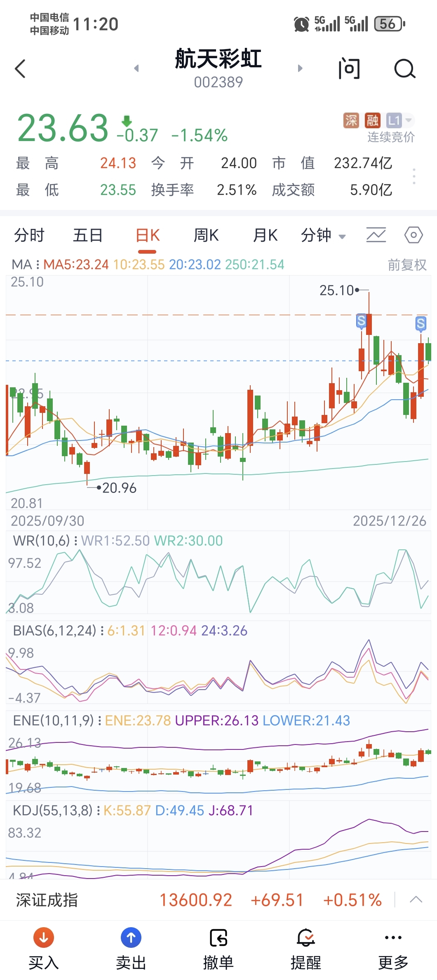Image resolution: width=437 pixels, height=980 pixels.
Task: Tap the 换手率 2.51% value
Action: (x=237, y=190)
